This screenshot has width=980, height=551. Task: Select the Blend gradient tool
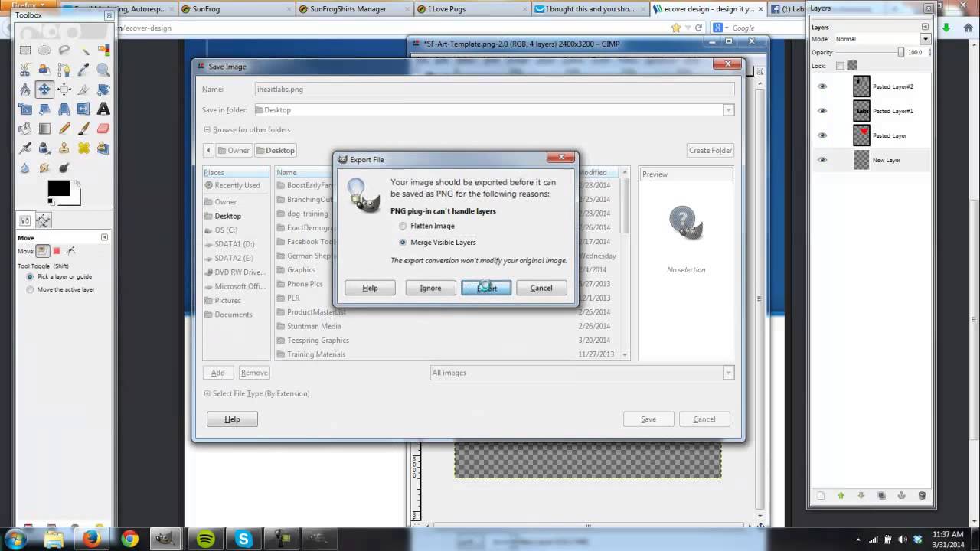click(x=44, y=129)
